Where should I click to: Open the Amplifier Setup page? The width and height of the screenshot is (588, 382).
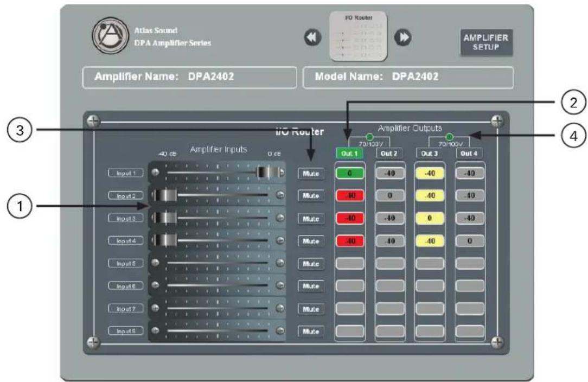click(486, 42)
